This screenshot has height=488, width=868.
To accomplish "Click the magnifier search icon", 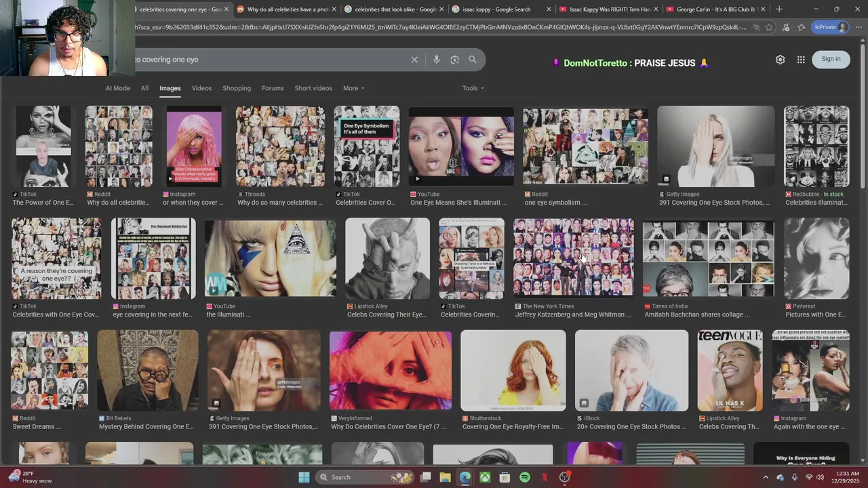I will [x=473, y=60].
